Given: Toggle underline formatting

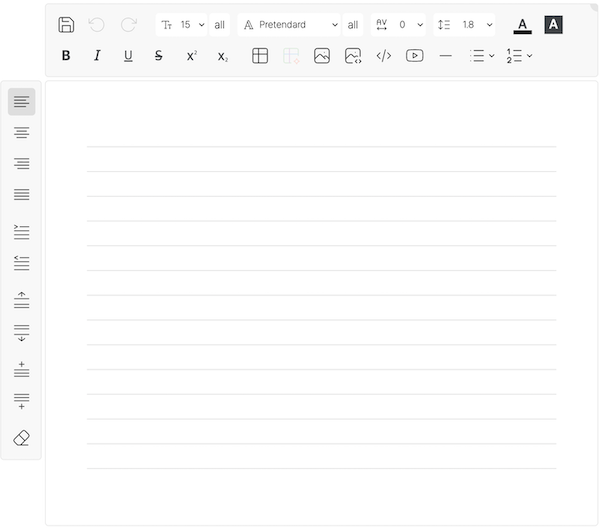Looking at the screenshot, I should point(128,56).
